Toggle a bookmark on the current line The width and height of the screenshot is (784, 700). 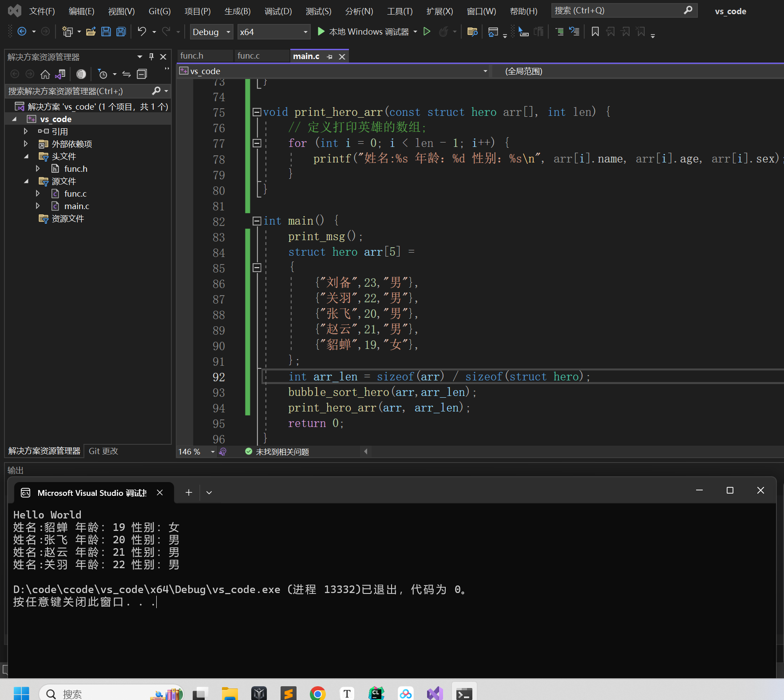point(595,32)
